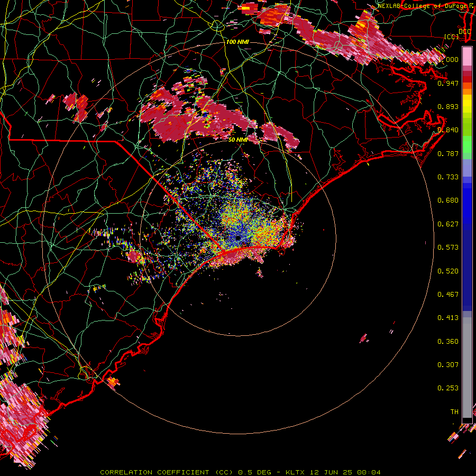Click the 0.360 color scale value

(x=448, y=341)
